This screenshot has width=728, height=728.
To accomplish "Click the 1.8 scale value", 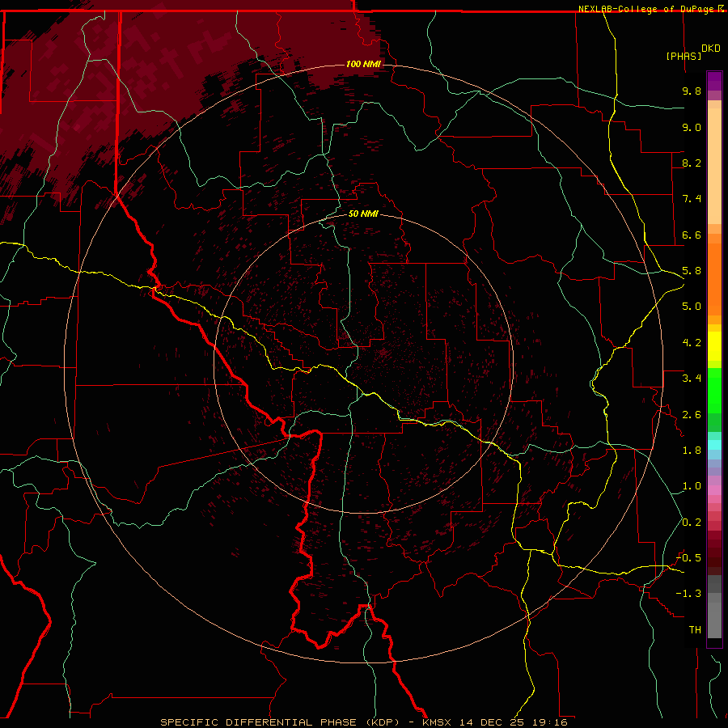I will pos(692,451).
